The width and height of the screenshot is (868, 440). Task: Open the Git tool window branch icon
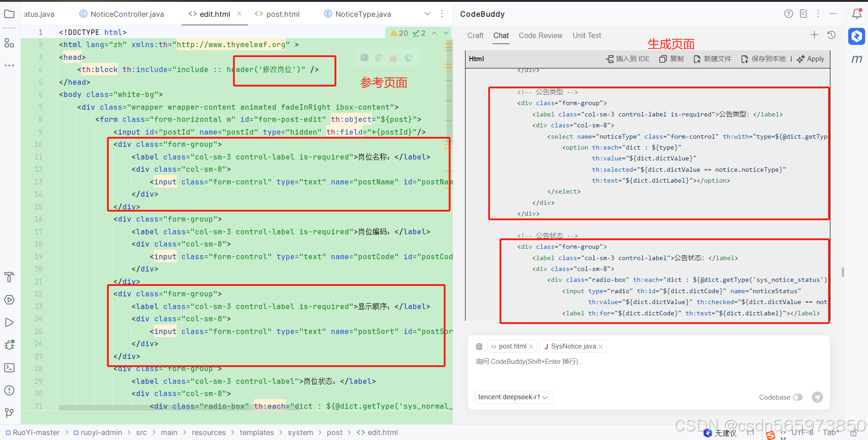coord(9,413)
